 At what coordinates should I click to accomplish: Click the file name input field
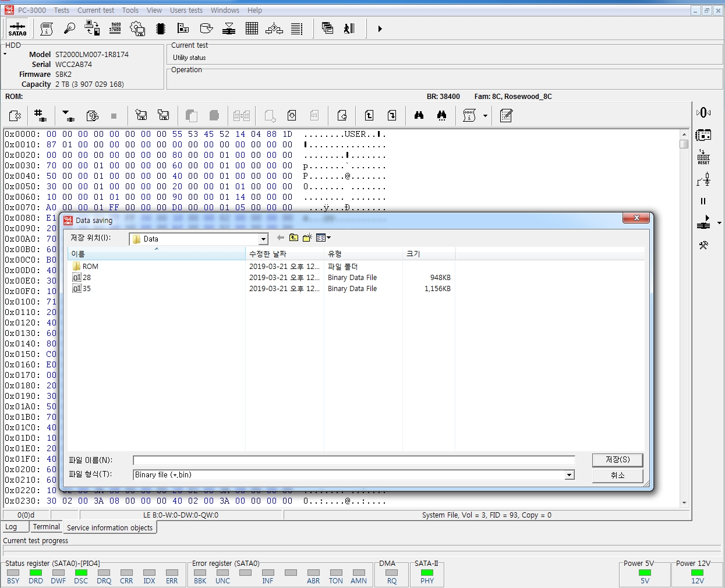pyautogui.click(x=353, y=461)
